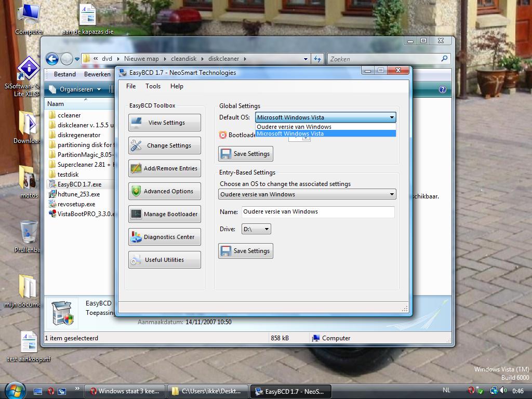The image size is (532, 399).
Task: Click Save Settings under Entry-Based Settings
Action: [246, 251]
